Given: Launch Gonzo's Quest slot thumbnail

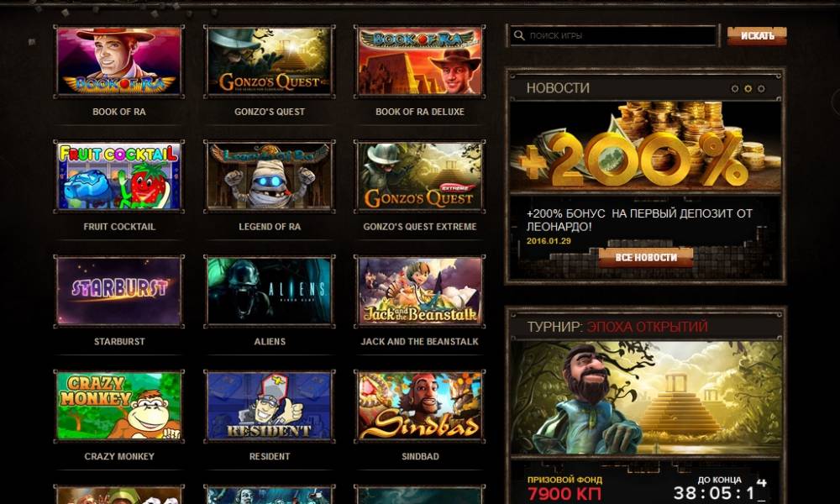Looking at the screenshot, I should pyautogui.click(x=270, y=61).
